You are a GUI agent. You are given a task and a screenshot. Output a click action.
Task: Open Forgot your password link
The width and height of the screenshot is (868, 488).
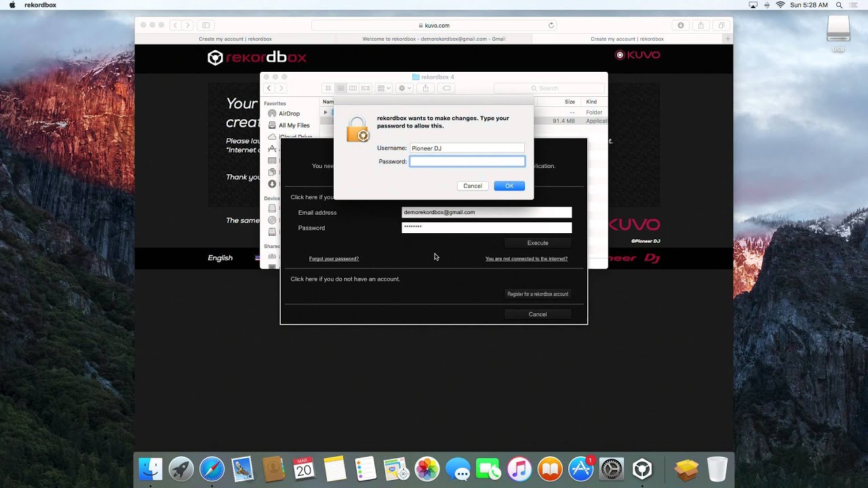click(334, 258)
